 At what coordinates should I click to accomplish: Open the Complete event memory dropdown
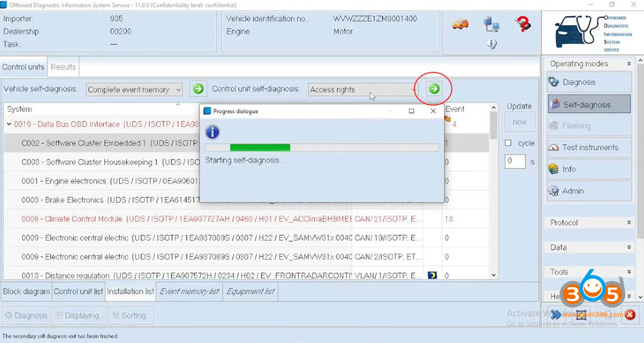[135, 89]
